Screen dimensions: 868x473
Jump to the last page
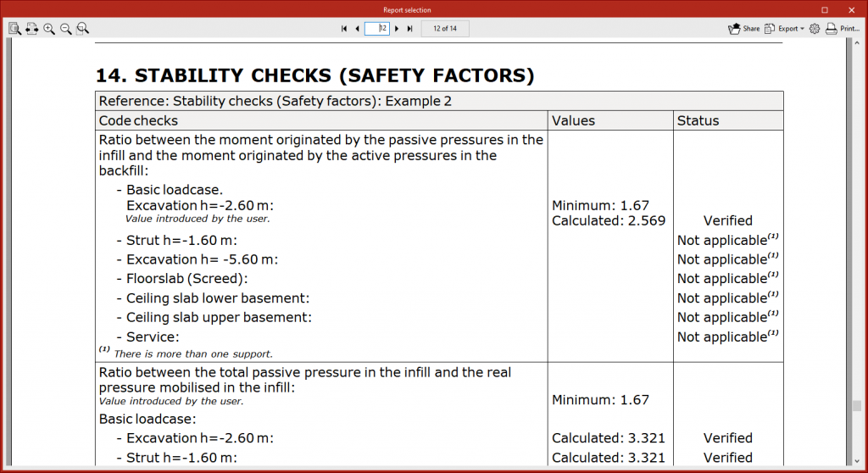point(409,29)
